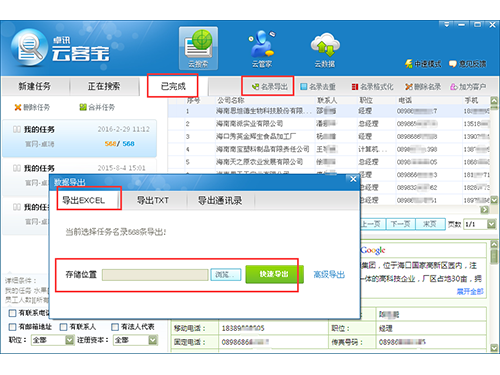Select row 海南天之原农业发展有限公司
The height and width of the screenshot is (375, 500).
328,162
